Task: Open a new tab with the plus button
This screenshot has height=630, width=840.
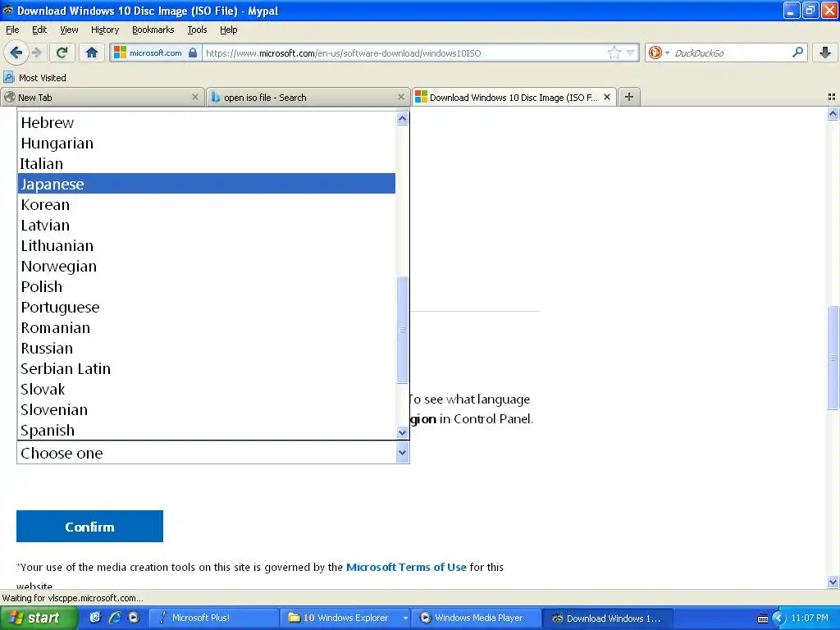Action: pyautogui.click(x=629, y=97)
